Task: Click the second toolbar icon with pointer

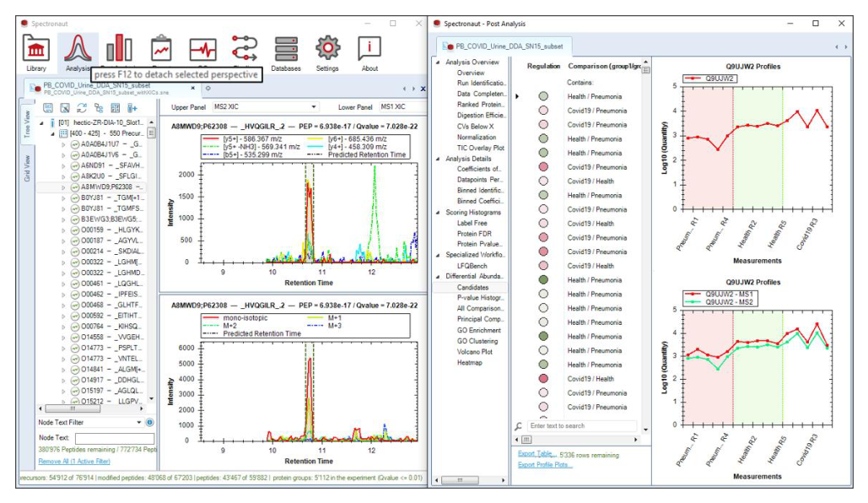Action: [65, 108]
